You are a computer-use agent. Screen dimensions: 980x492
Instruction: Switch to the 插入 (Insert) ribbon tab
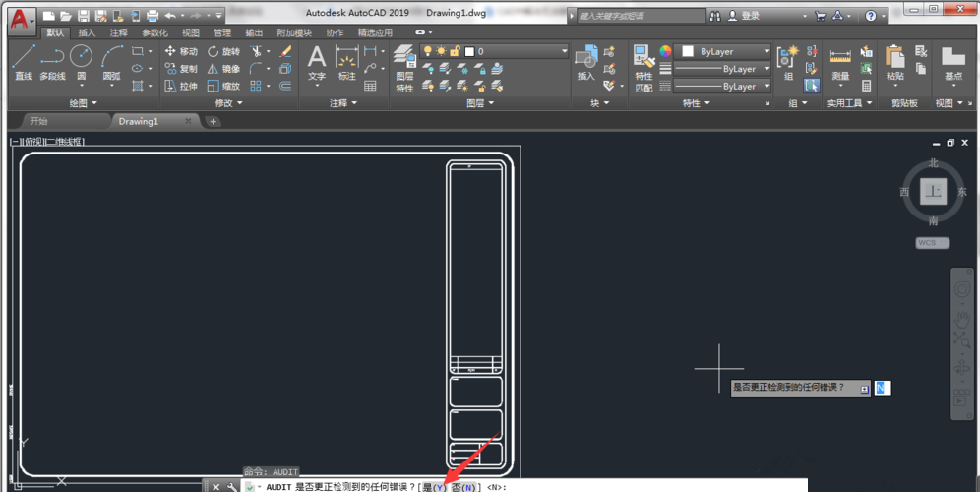point(87,32)
